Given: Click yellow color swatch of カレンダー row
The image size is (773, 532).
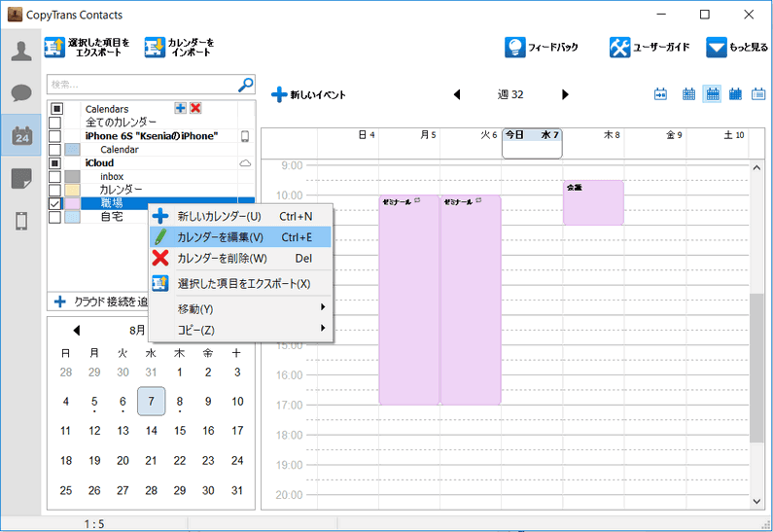Looking at the screenshot, I should [x=73, y=190].
